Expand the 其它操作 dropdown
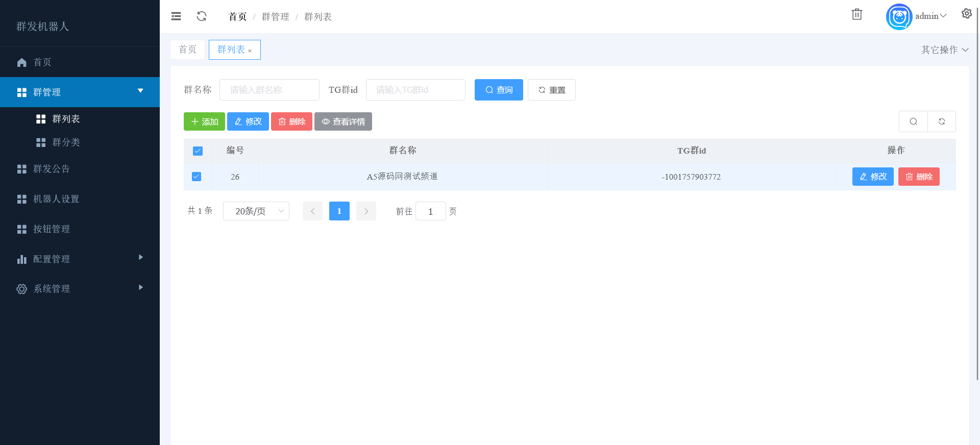The height and width of the screenshot is (445, 980). [x=944, y=50]
